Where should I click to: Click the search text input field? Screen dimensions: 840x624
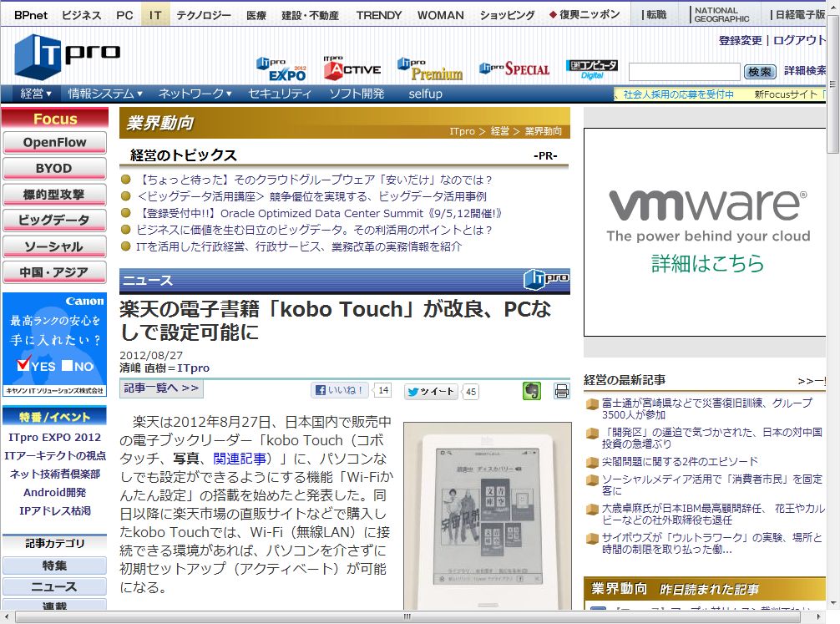tap(684, 71)
